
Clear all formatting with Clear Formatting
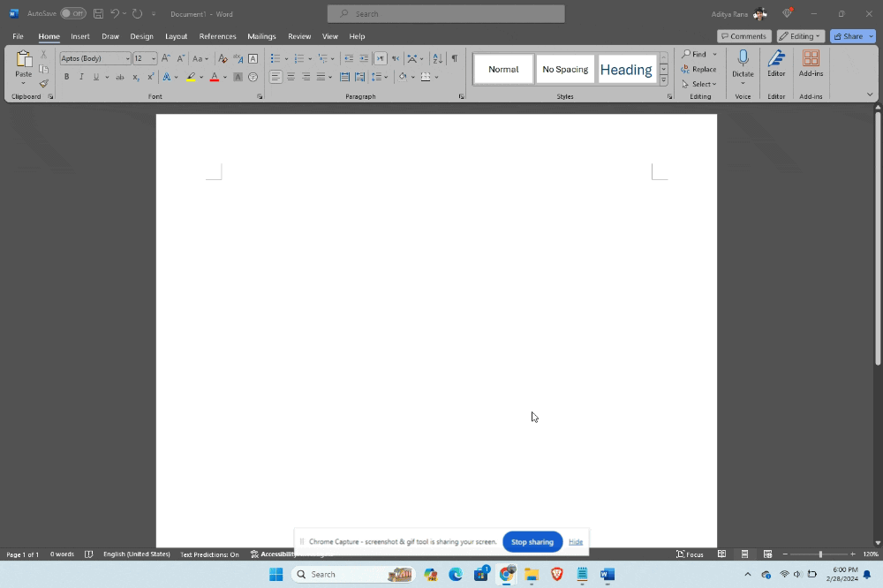(x=223, y=58)
